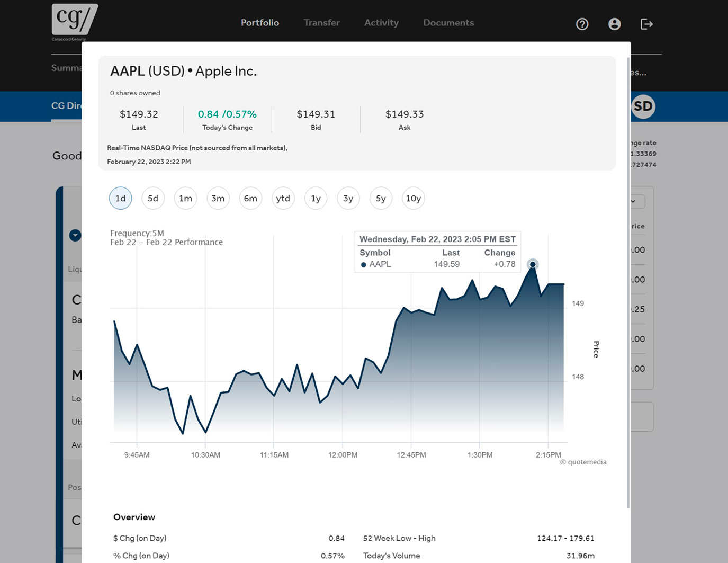Select the 1d chart range
This screenshot has width=728, height=563.
tap(121, 199)
